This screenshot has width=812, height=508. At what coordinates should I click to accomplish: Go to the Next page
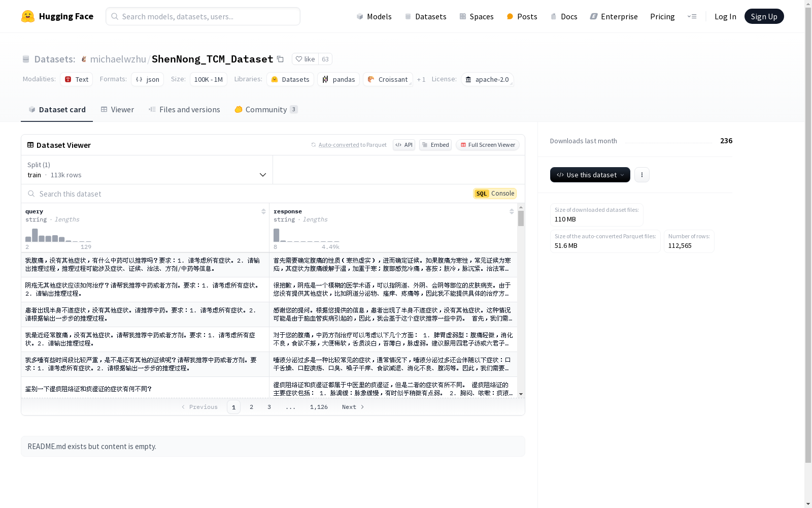[x=353, y=407]
